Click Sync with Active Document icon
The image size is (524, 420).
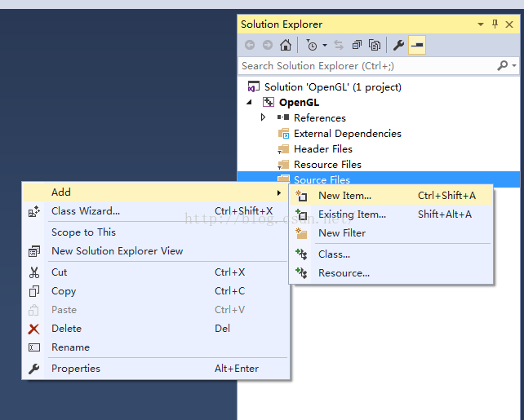pos(339,45)
